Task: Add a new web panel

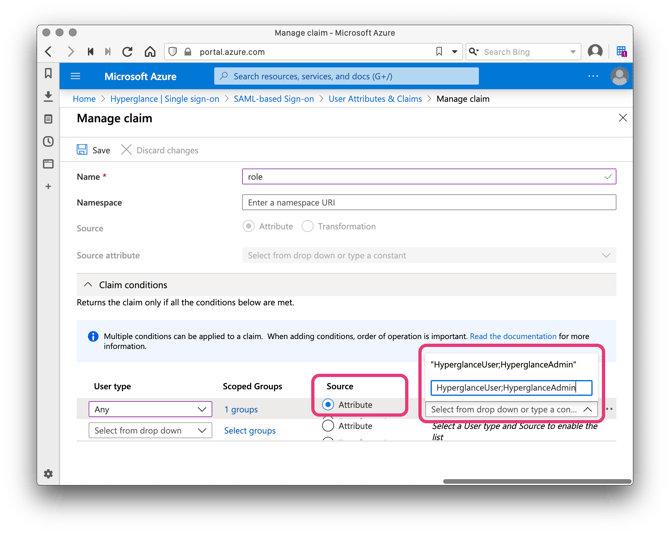Action: coord(48,186)
